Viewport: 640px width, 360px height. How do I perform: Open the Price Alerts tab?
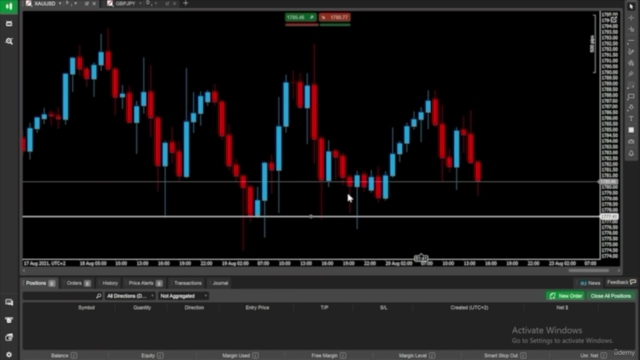click(x=145, y=283)
